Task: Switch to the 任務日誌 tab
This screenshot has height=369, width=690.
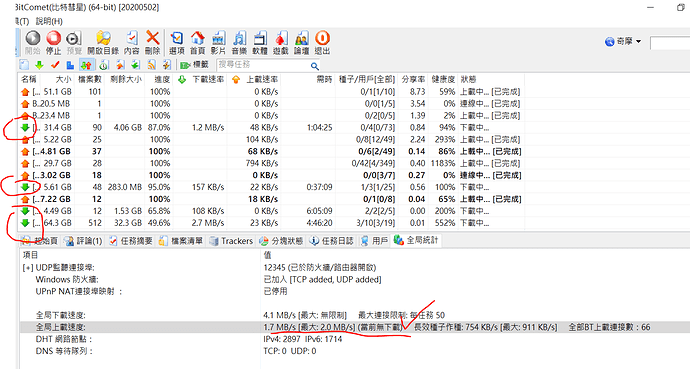Action: point(332,241)
